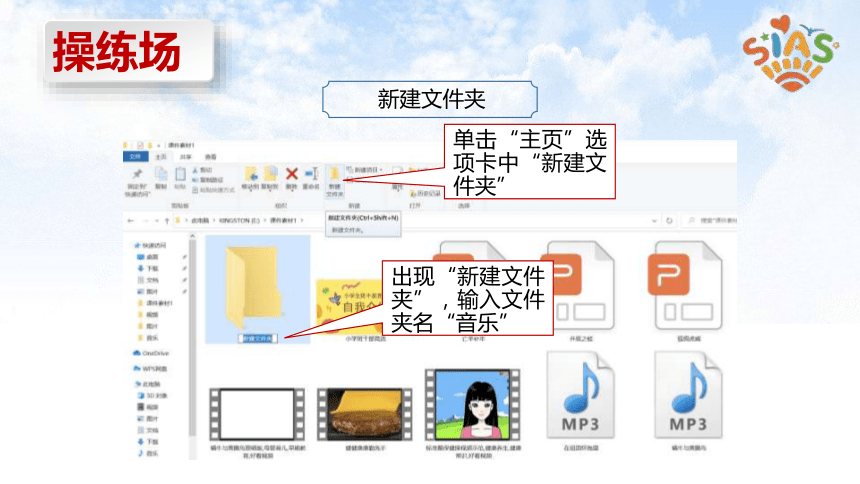The image size is (860, 484).
Task: Select the blank white video thumbnail
Action: [257, 414]
